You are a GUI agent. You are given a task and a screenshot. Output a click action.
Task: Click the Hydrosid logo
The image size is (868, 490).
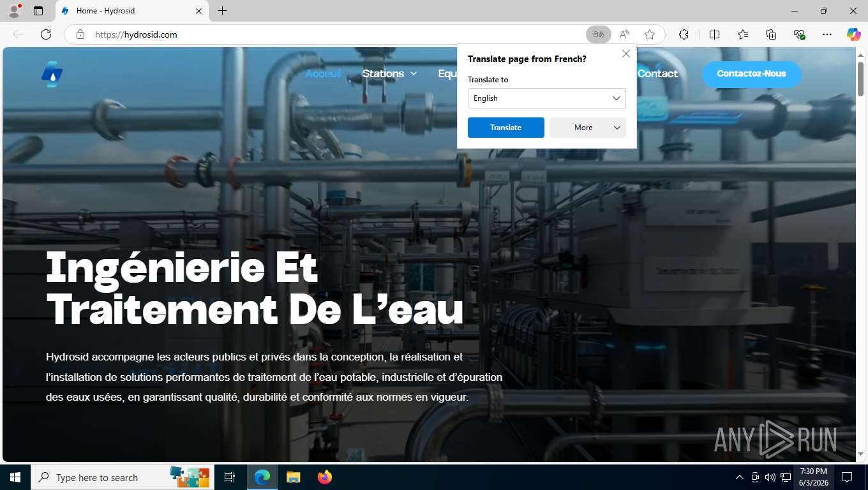(x=52, y=74)
